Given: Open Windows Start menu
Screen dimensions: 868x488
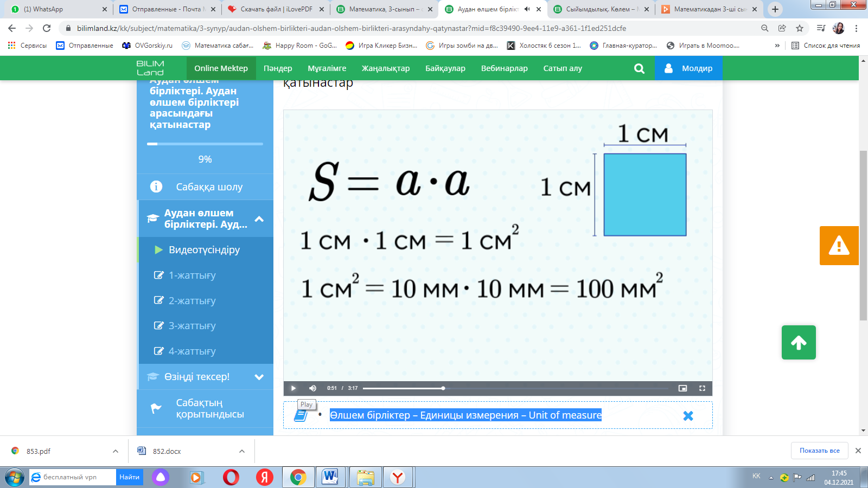Looking at the screenshot, I should tap(15, 477).
